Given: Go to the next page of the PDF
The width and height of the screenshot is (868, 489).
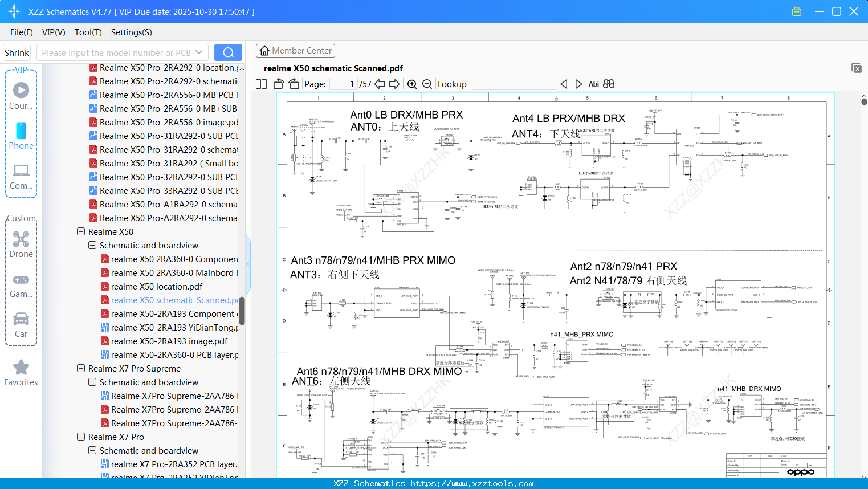Looking at the screenshot, I should [x=395, y=84].
